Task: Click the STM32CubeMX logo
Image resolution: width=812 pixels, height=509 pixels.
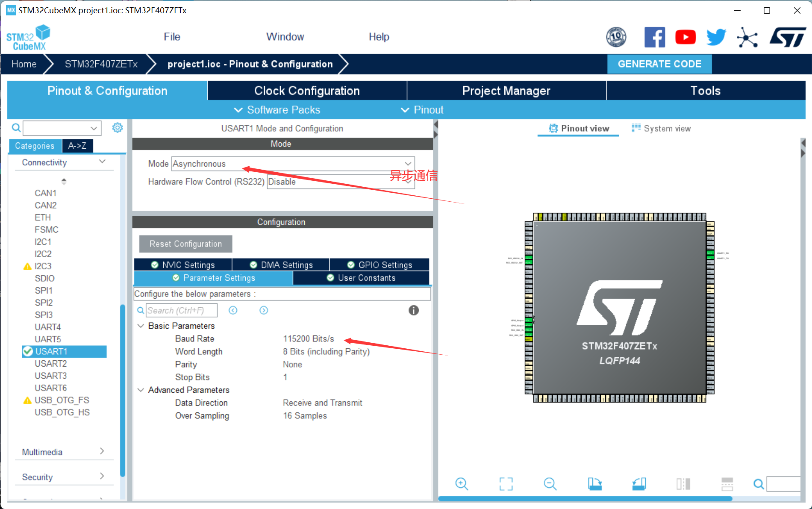Action: pyautogui.click(x=28, y=38)
